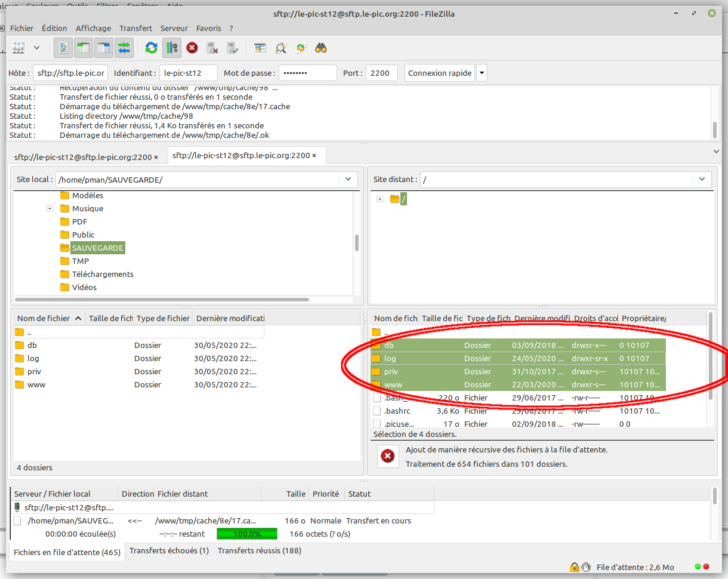Switch to the Transferts réussis tab
This screenshot has width=728, height=579.
pyautogui.click(x=259, y=551)
